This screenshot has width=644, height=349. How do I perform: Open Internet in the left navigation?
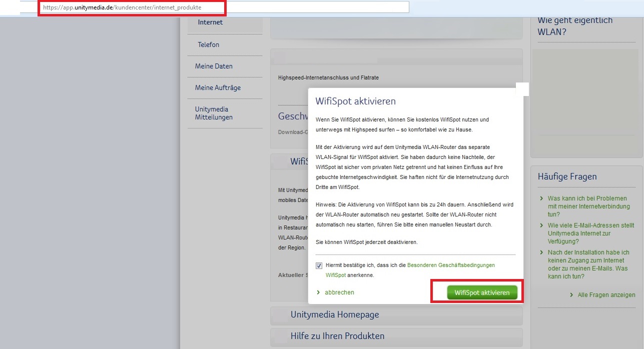[x=210, y=22]
